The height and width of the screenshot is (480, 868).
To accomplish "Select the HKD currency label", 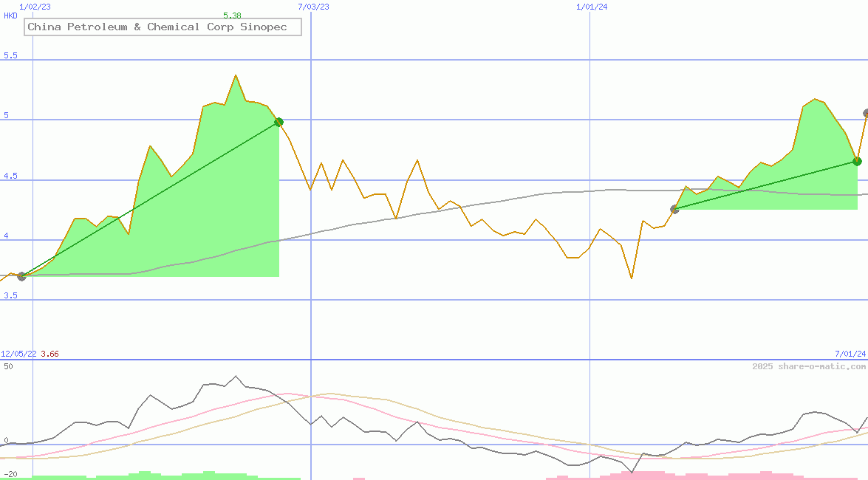I will tap(10, 15).
